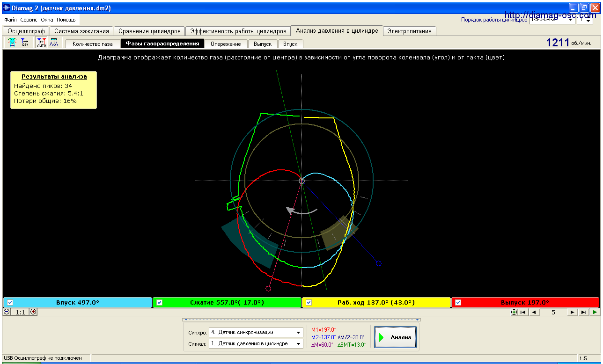Click the Результаты анализа heading
This screenshot has width=603, height=364.
(54, 76)
